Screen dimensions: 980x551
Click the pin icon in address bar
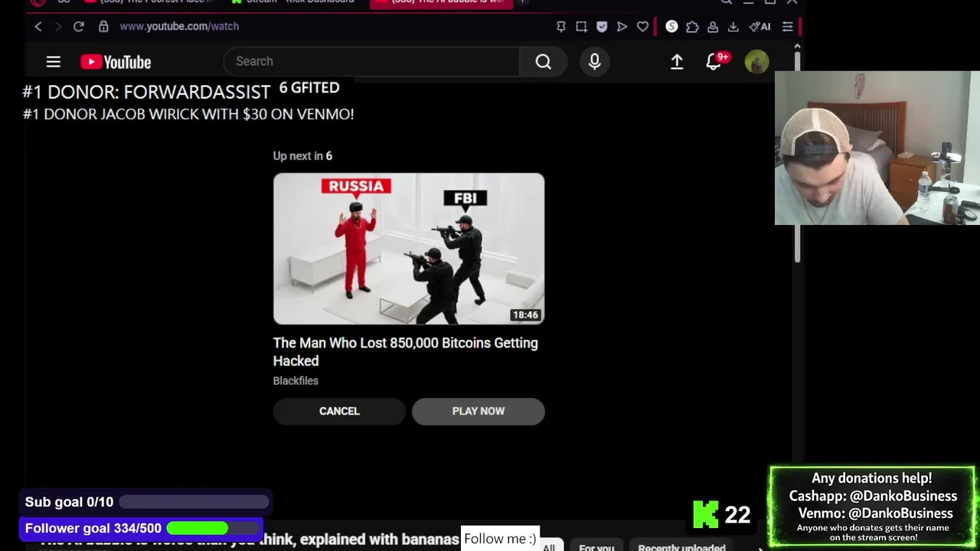(560, 27)
